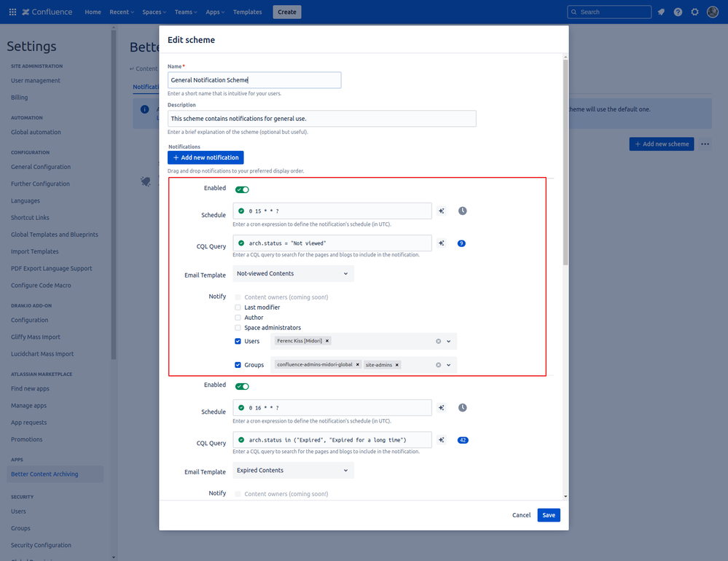This screenshot has height=561, width=728.
Task: Save the scheme
Action: click(x=549, y=515)
